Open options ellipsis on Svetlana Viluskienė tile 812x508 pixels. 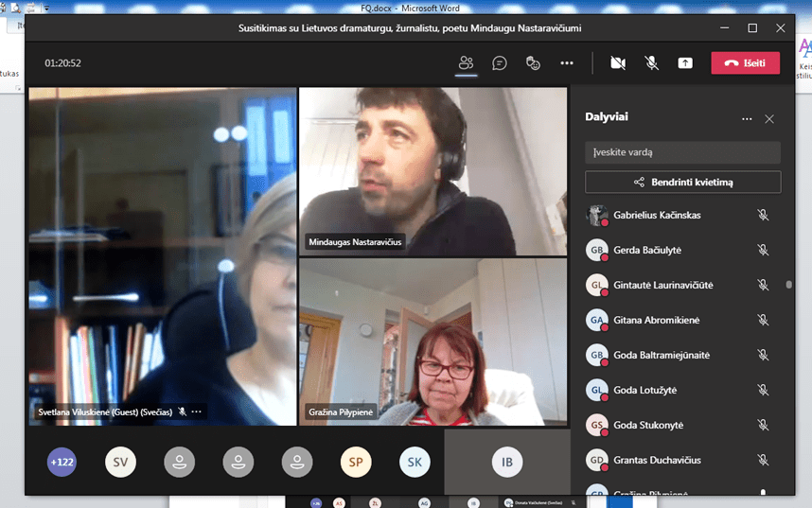coord(196,412)
